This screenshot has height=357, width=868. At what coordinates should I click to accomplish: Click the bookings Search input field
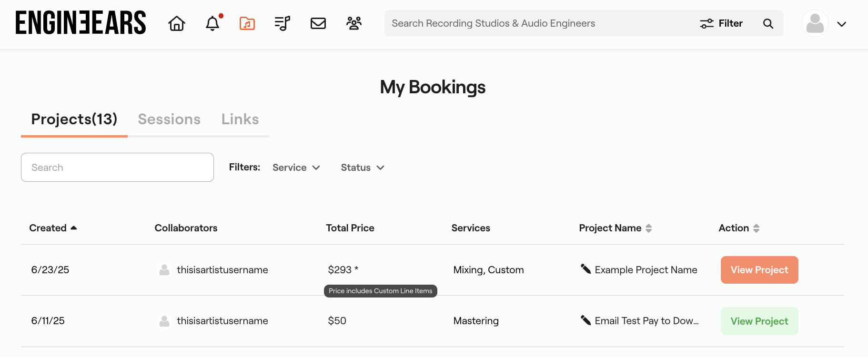pos(117,168)
